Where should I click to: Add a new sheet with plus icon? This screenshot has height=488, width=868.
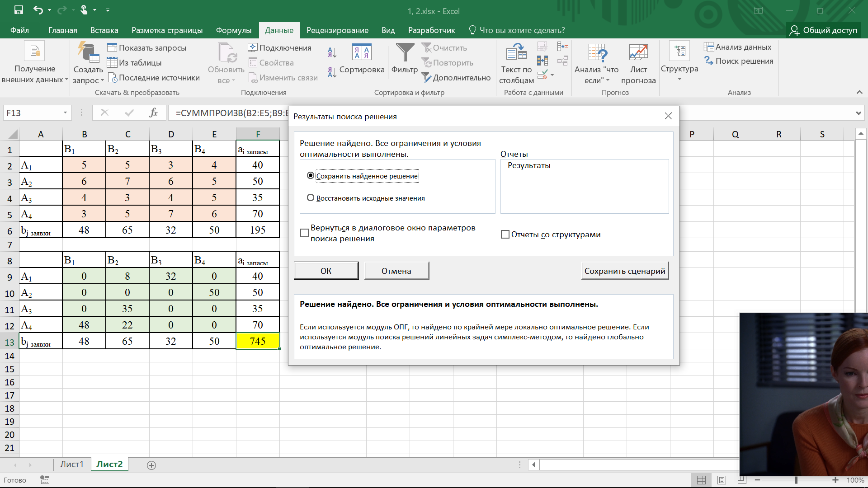click(151, 465)
